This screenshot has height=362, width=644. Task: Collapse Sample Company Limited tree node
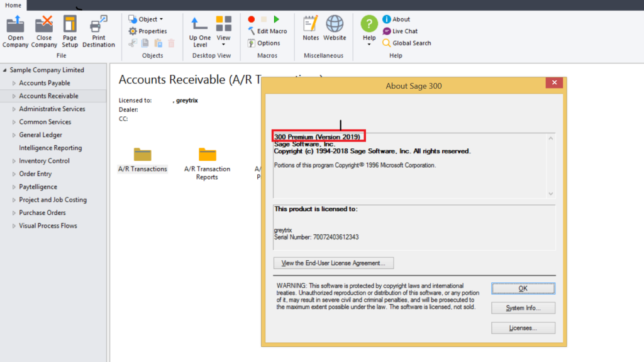(x=5, y=70)
